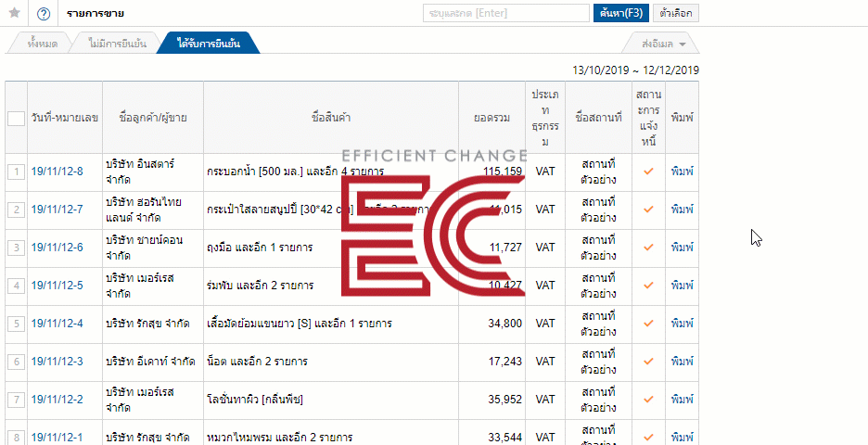Open sales slip 19/11/12-5
Viewport: 868px width, 445px height.
pos(57,285)
